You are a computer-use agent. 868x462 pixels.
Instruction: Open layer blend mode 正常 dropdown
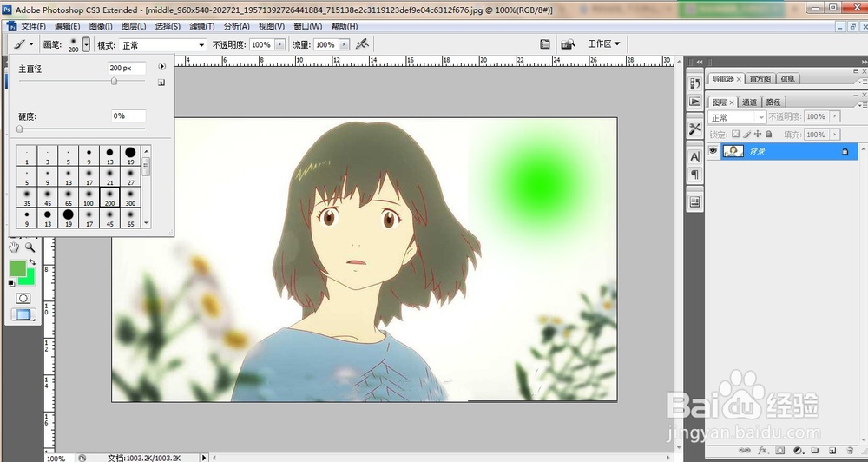point(737,117)
